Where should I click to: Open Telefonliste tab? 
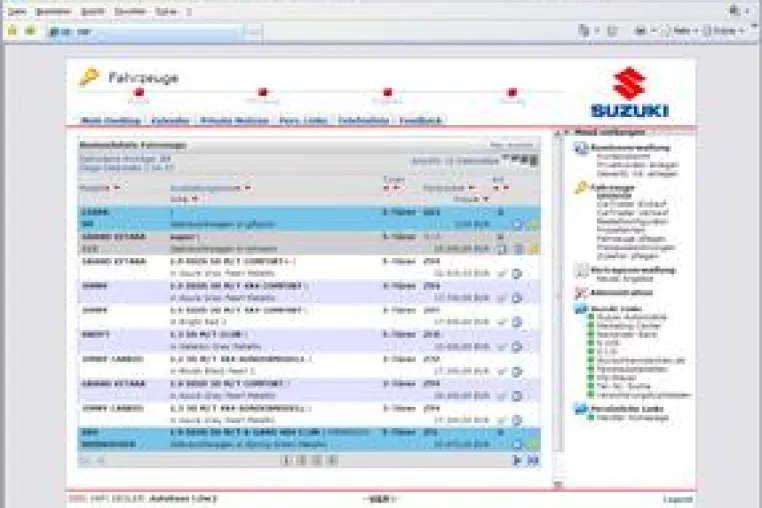(364, 120)
